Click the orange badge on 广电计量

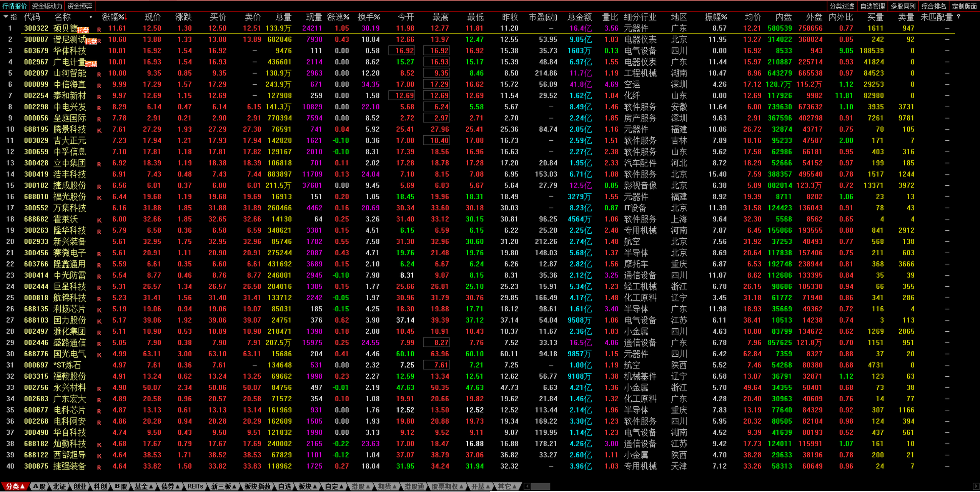click(x=91, y=64)
